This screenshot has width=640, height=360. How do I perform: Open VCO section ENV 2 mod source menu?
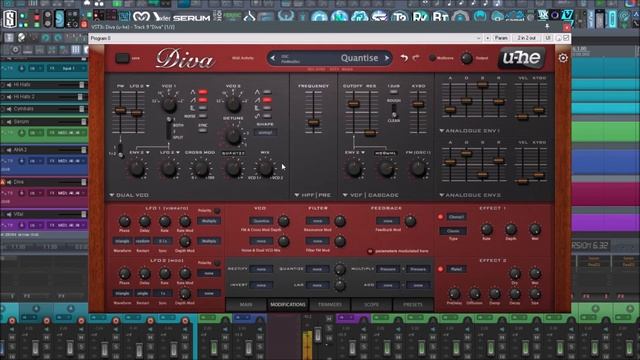[140, 152]
